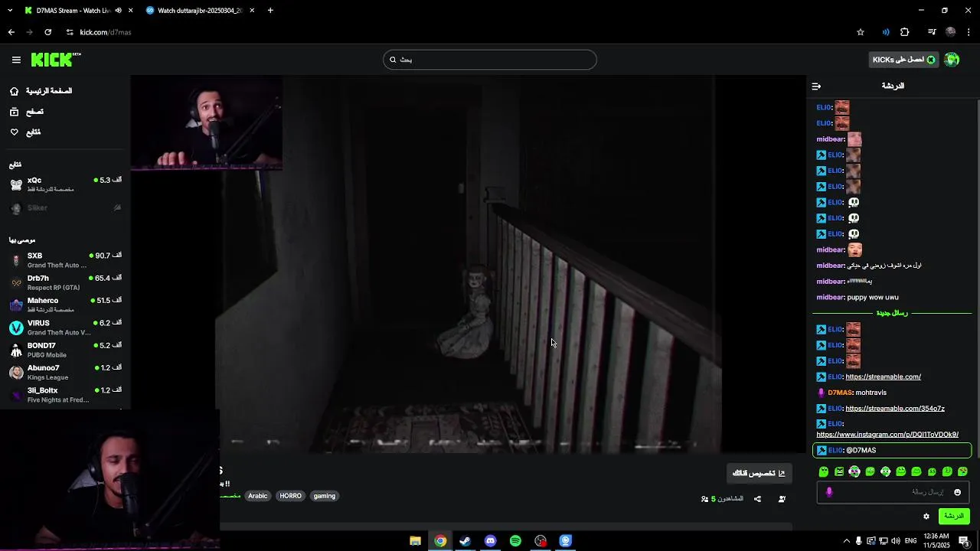Show hidden system tray icons
The height and width of the screenshot is (551, 980).
846,541
